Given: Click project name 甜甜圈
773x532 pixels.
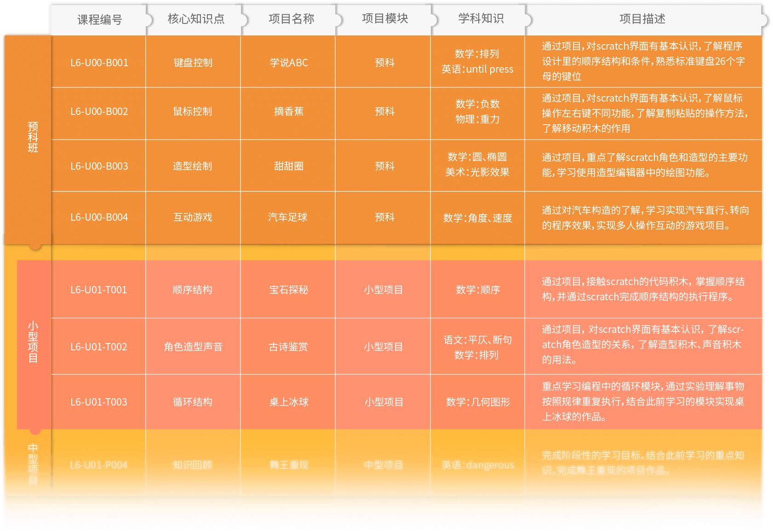Looking at the screenshot, I should pyautogui.click(x=289, y=166).
